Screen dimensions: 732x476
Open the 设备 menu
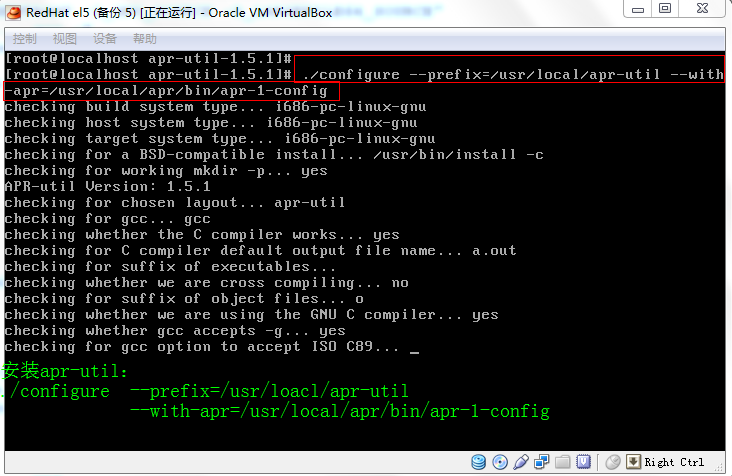point(105,39)
